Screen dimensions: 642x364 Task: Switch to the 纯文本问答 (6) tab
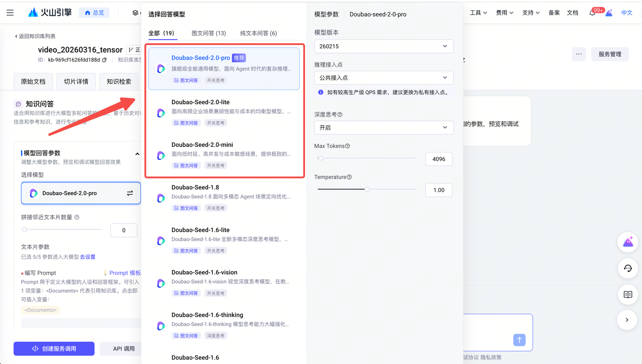click(258, 33)
